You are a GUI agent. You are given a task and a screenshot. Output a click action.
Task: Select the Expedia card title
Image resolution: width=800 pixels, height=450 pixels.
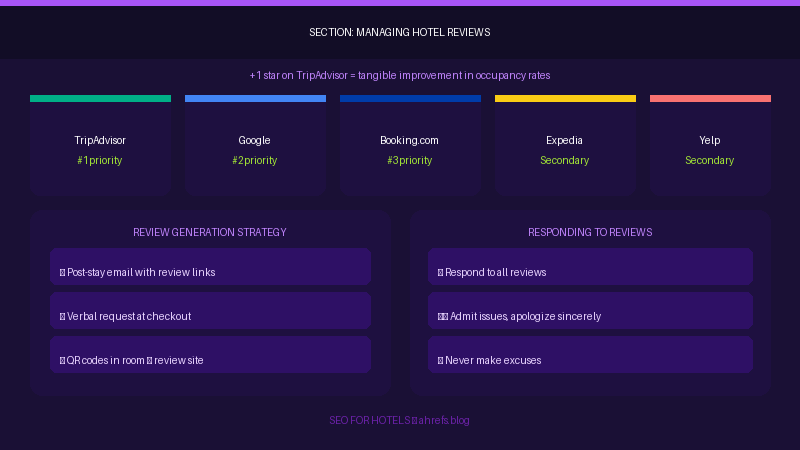click(x=564, y=140)
